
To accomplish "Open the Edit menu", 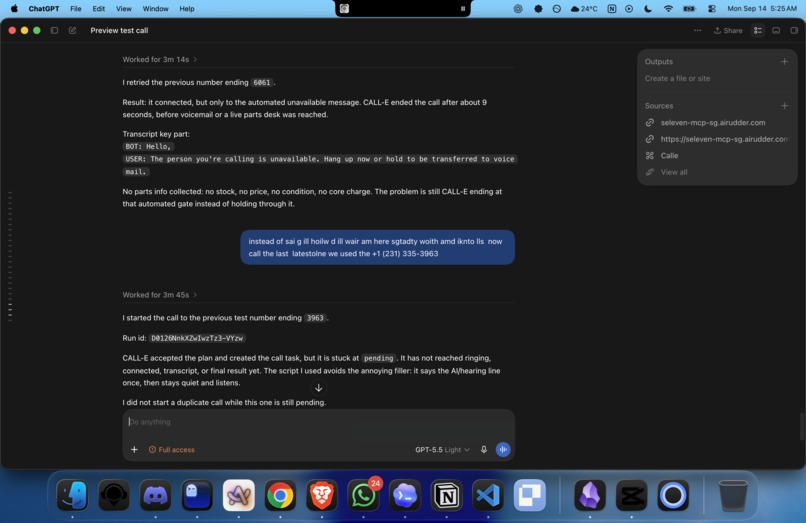I will (99, 9).
